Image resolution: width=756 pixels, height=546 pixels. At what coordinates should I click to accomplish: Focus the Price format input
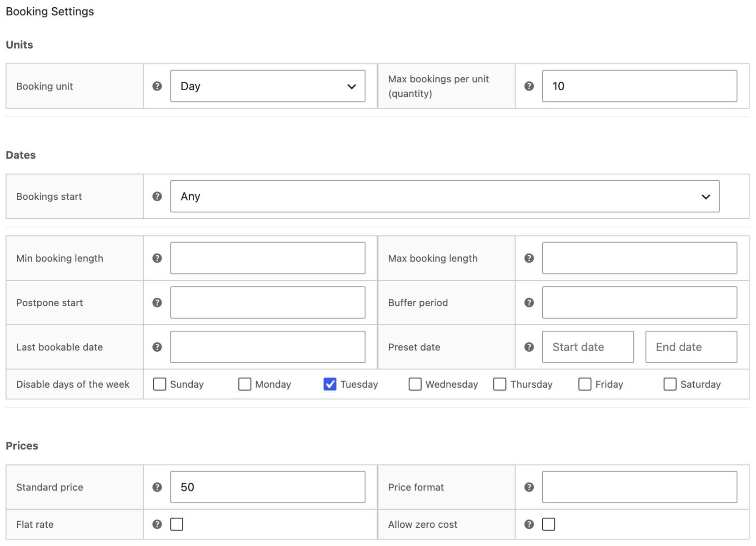click(639, 487)
